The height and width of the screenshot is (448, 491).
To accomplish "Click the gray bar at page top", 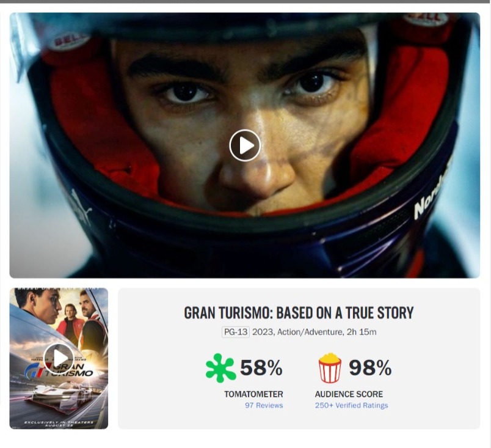I will (245, 2).
